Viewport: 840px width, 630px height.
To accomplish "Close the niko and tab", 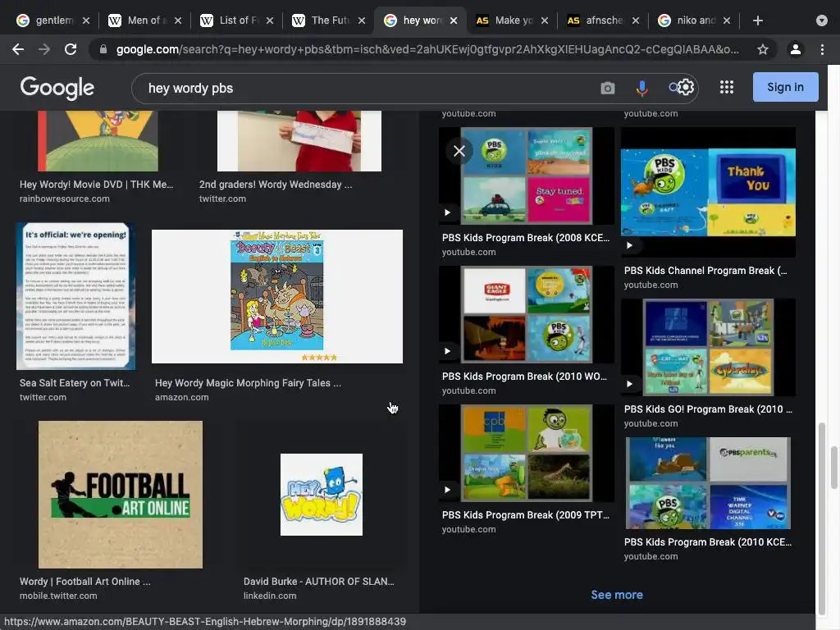I will (727, 21).
